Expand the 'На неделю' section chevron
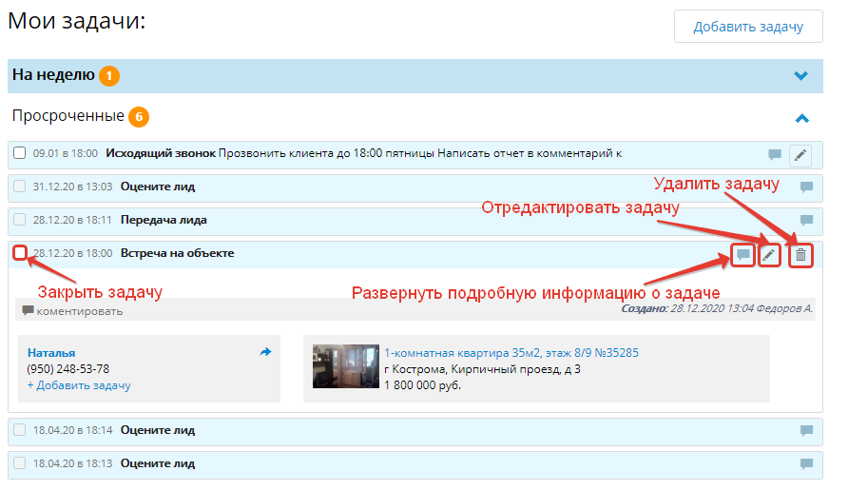The width and height of the screenshot is (868, 491). [800, 76]
